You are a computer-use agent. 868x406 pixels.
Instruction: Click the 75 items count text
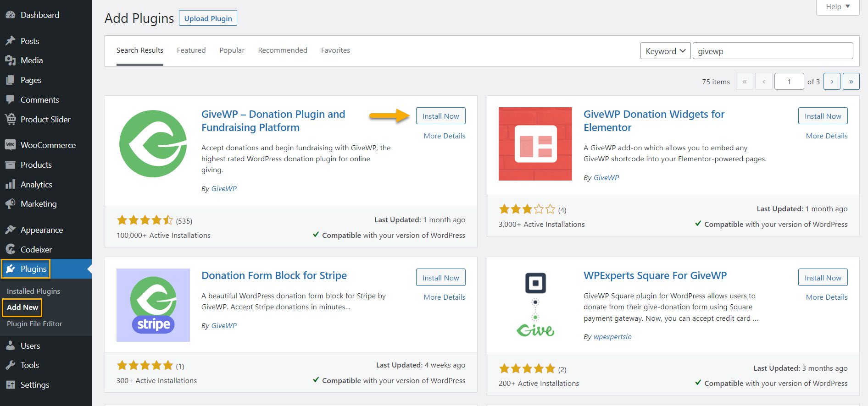click(x=716, y=82)
